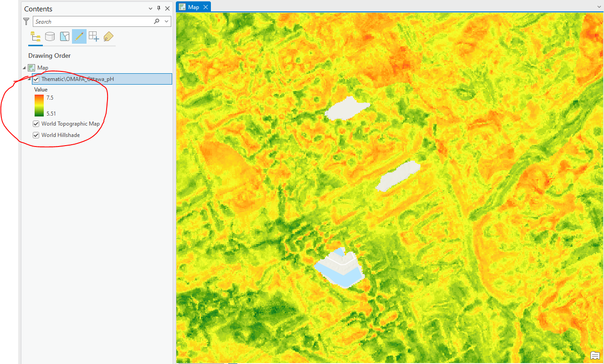
Task: Pin the Contents pane
Action: click(159, 8)
